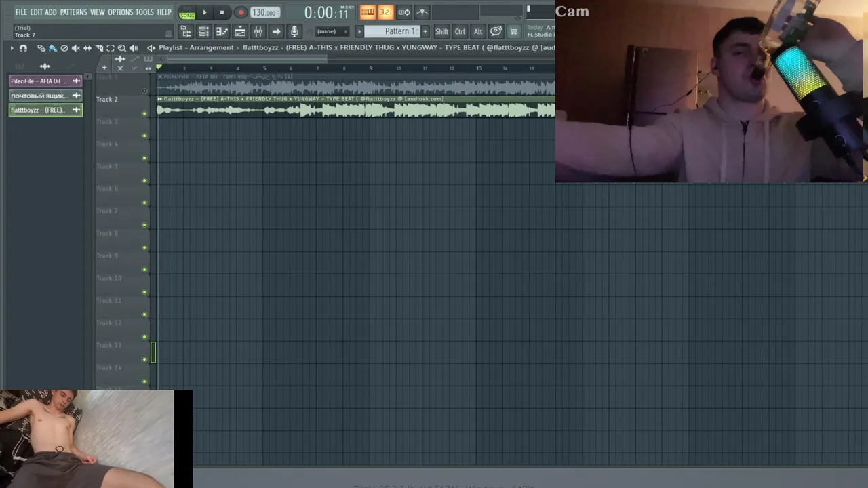Click the playlist add track plus button

click(x=104, y=68)
